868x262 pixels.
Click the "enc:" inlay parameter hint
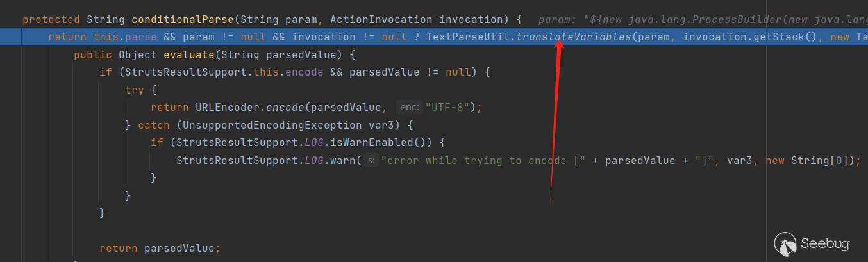408,108
